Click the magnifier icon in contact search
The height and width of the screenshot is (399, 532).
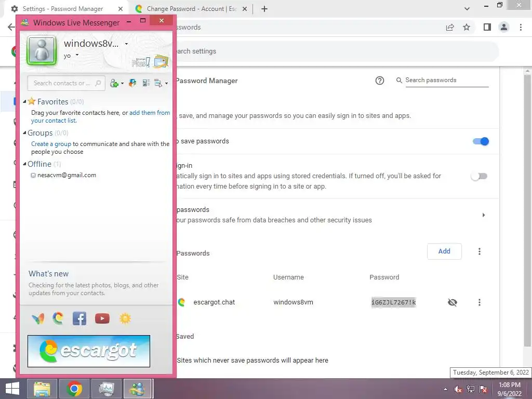pyautogui.click(x=98, y=83)
